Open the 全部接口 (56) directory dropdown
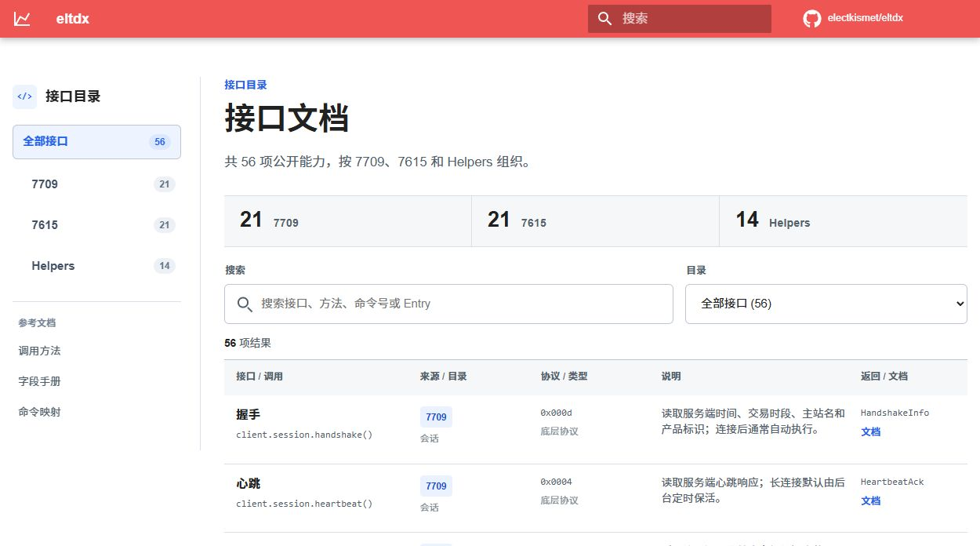This screenshot has height=546, width=980. (826, 304)
